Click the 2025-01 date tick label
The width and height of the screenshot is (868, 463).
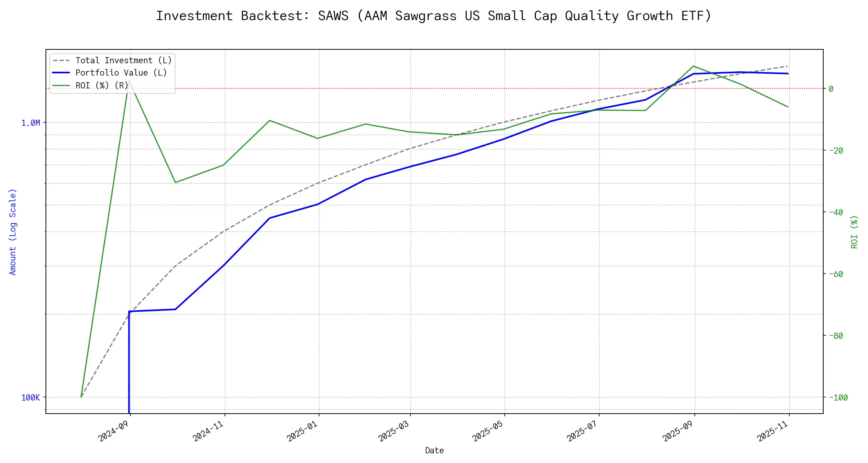pos(304,431)
